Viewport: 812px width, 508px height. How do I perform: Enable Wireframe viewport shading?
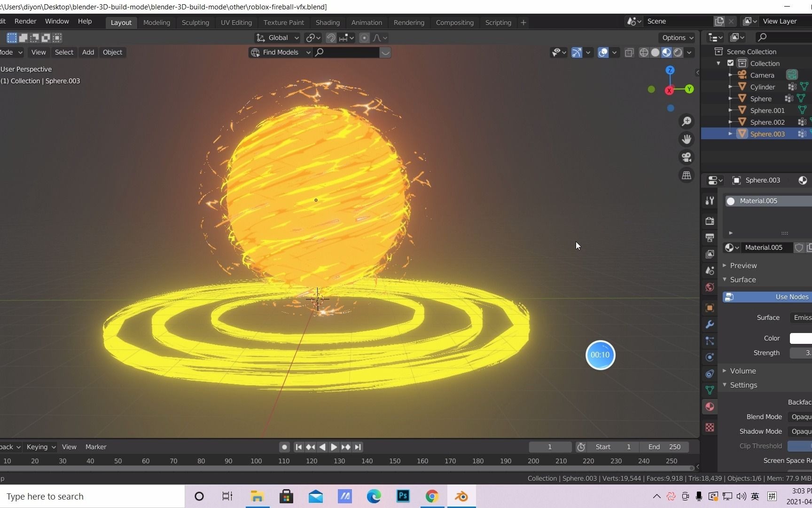point(644,52)
